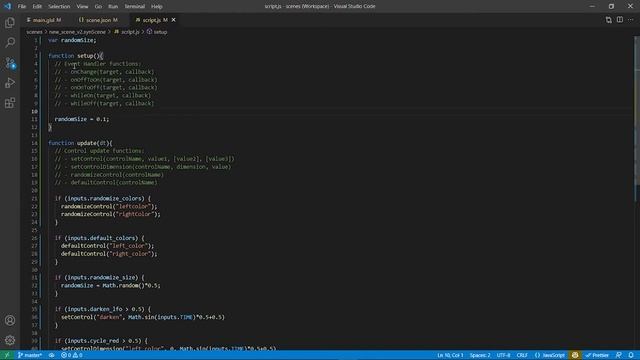Image resolution: width=640 pixels, height=360 pixels.
Task: Open notifications bell icon
Action: [631, 355]
